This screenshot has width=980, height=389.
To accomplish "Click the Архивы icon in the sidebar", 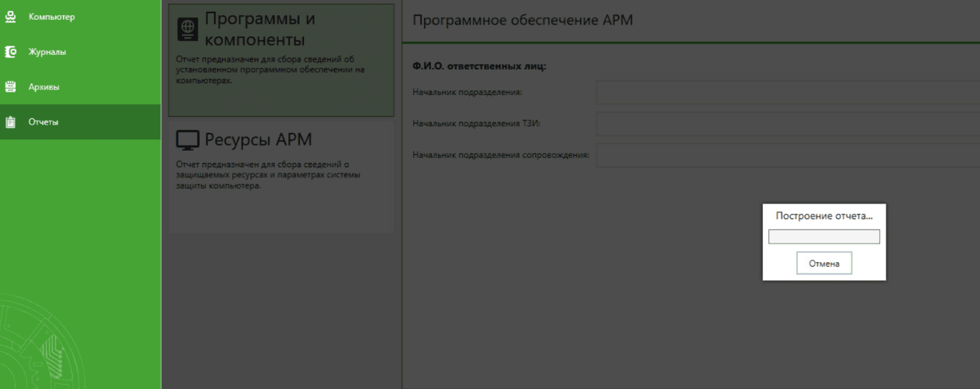I will pos(10,87).
